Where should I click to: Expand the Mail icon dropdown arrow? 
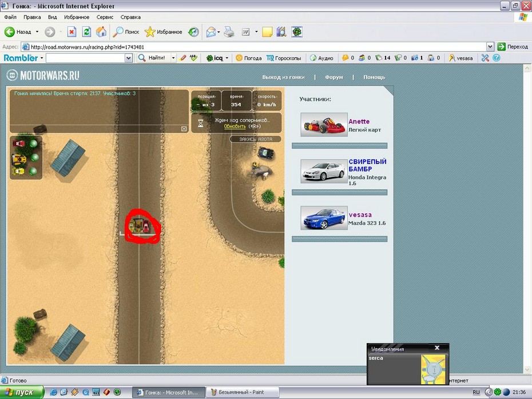[219, 32]
